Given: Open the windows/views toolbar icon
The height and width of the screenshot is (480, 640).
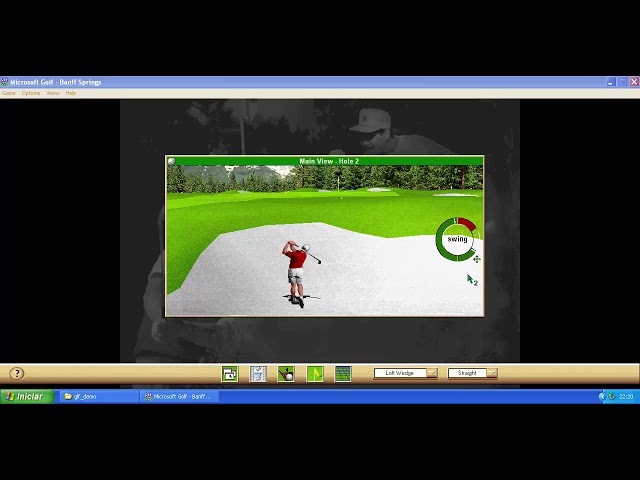Looking at the screenshot, I should click(230, 373).
